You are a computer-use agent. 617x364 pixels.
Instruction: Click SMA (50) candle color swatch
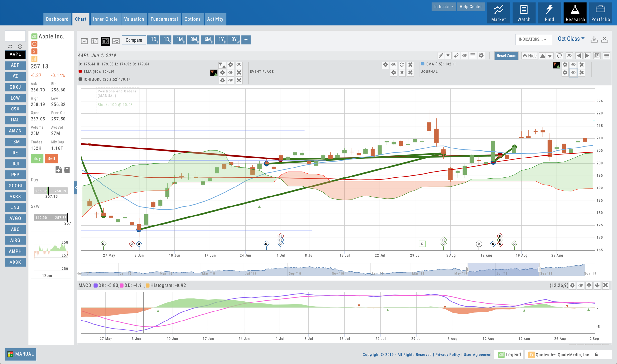tap(214, 72)
